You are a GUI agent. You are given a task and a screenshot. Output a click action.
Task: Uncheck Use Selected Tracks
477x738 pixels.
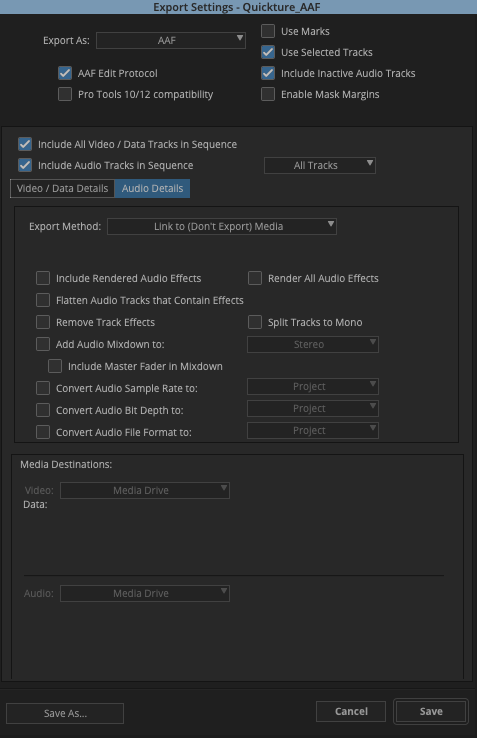tap(268, 52)
